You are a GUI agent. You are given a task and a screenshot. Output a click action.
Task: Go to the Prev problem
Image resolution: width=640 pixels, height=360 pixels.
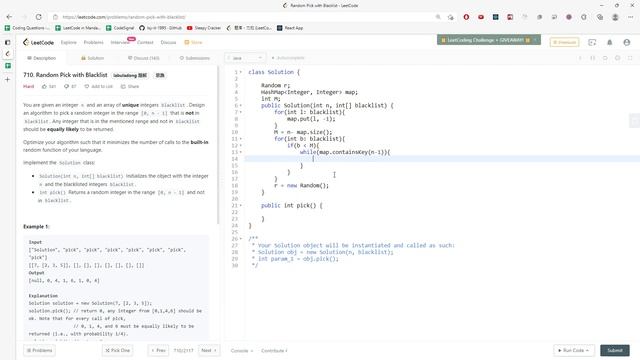[158, 350]
